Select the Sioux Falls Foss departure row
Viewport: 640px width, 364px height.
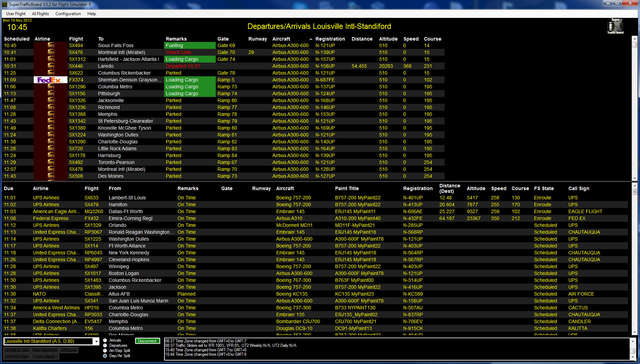224,46
